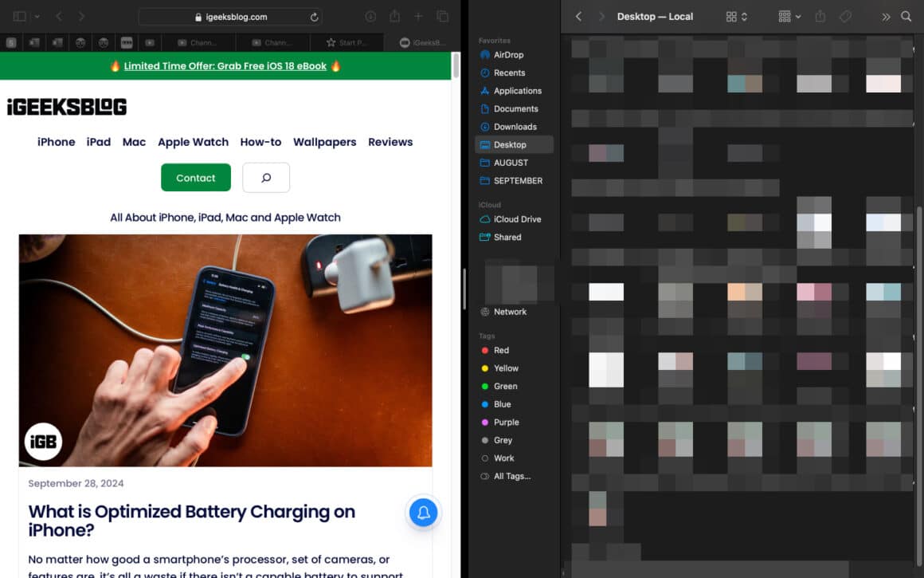Click the search magnifier next to Contact

(x=265, y=177)
